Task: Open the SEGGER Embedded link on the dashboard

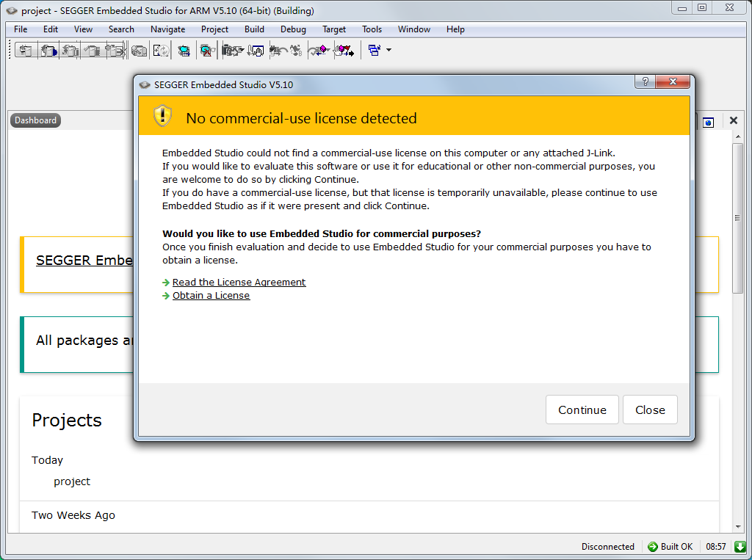Action: click(x=84, y=261)
